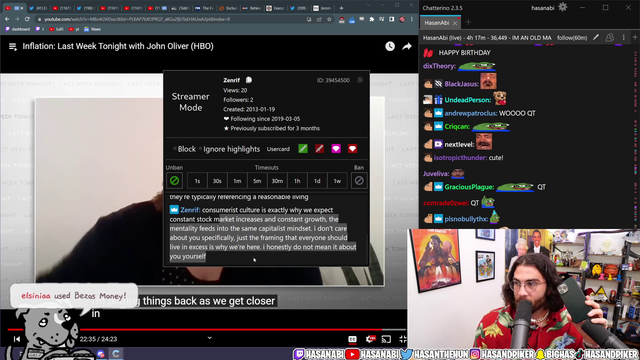Copy the Zenrif username with the copy icon
Screen dimensions: 640x360
click(249, 80)
